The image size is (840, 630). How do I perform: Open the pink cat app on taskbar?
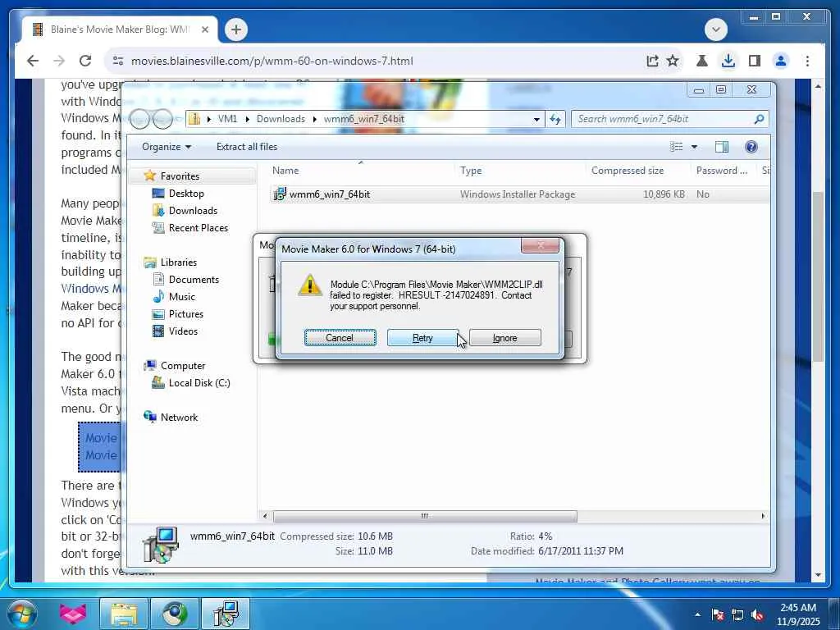pos(73,614)
